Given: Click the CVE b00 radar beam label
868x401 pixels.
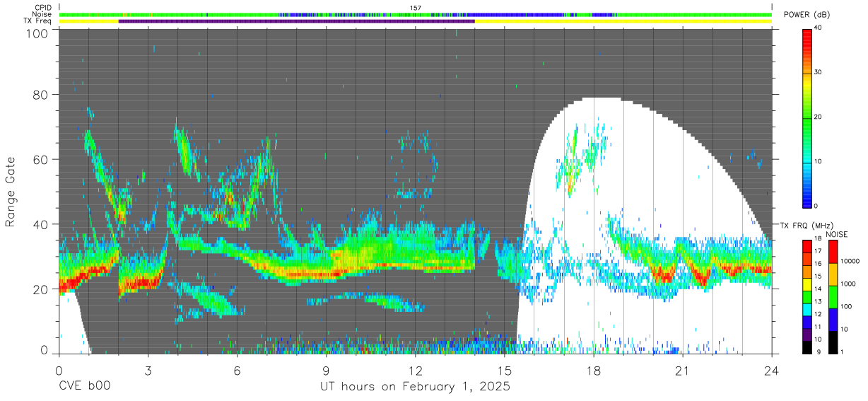Looking at the screenshot, I should (85, 387).
